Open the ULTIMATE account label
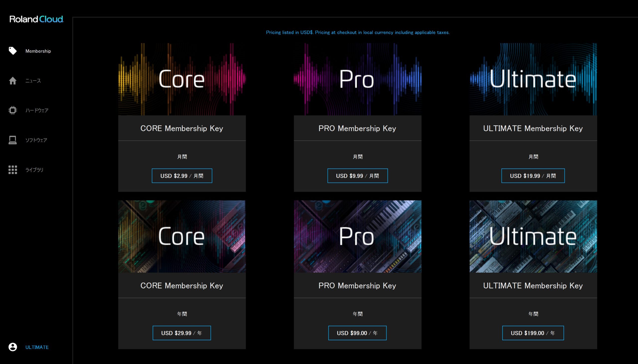Image resolution: width=638 pixels, height=364 pixels. point(37,347)
